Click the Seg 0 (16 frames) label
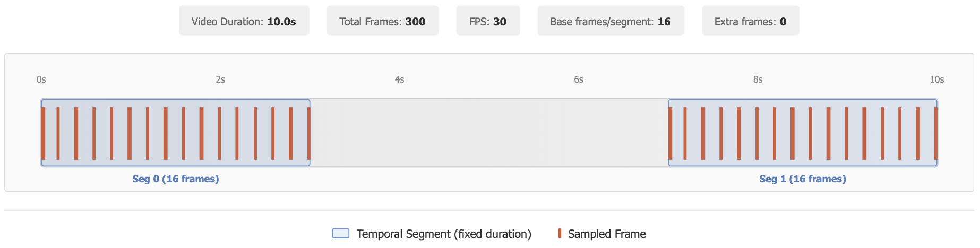This screenshot has height=248, width=980. [175, 179]
